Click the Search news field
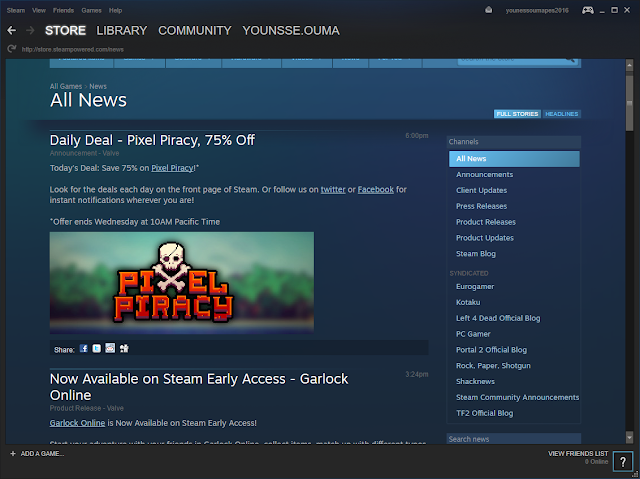Viewport: 640px width, 479px height. 513,439
